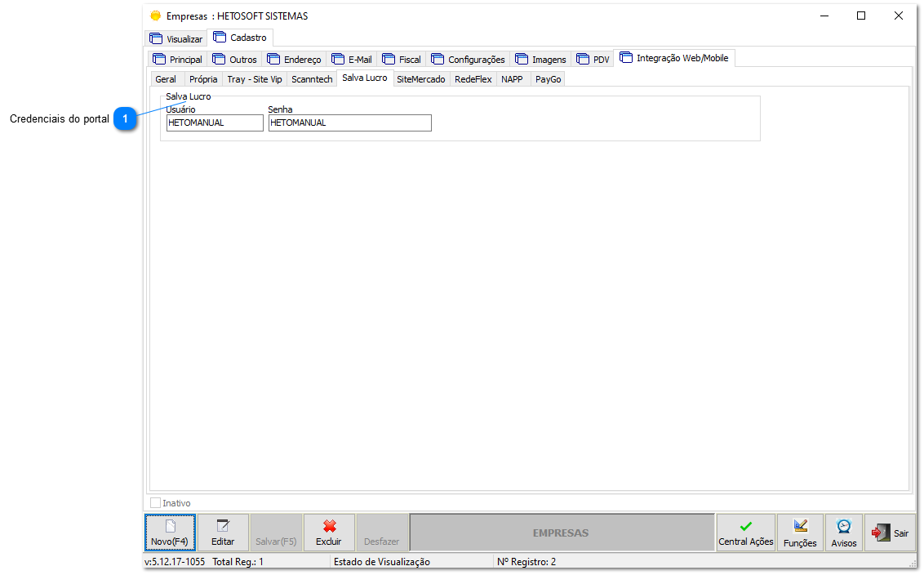
Task: Click the Sair exit door button
Action: [x=890, y=533]
